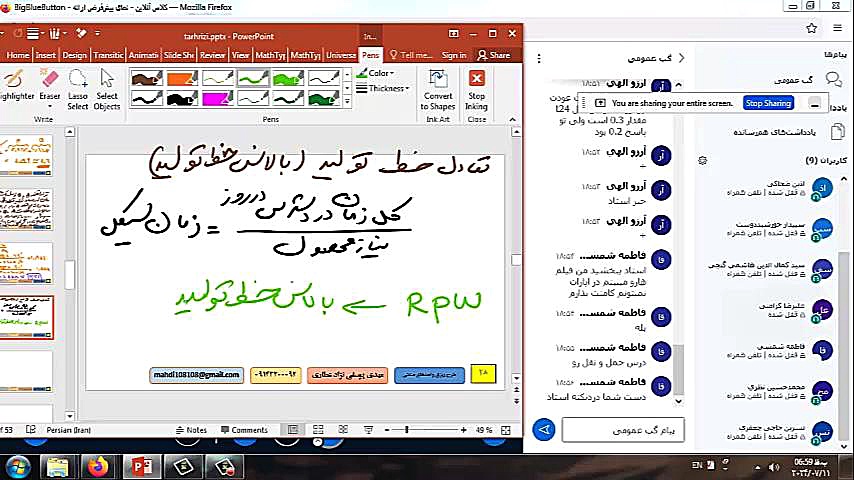Pick the brown pen in the pen gallery
The image size is (854, 480).
(x=147, y=78)
